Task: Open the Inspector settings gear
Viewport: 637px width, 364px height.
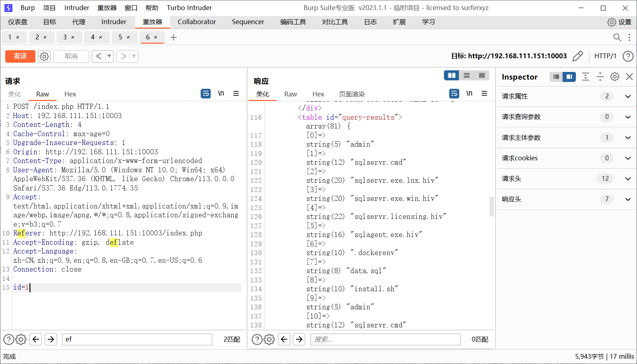Action: click(614, 77)
